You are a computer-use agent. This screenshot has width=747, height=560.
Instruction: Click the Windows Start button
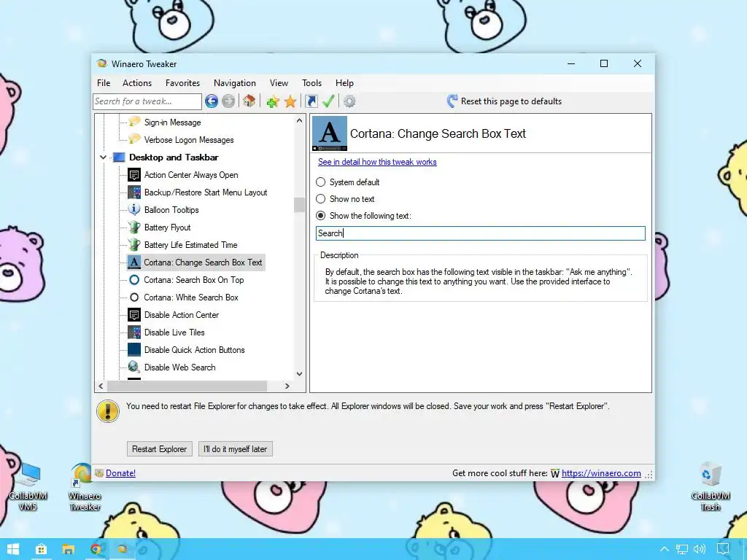13,549
